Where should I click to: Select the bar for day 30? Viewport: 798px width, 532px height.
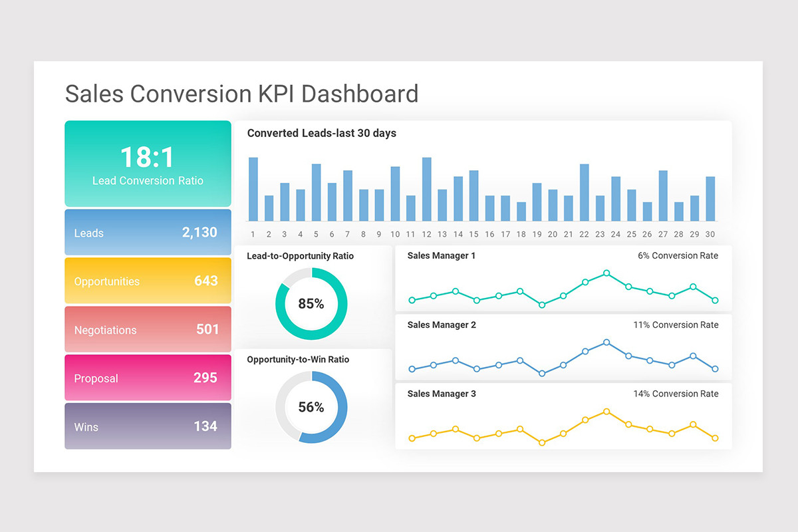point(710,199)
